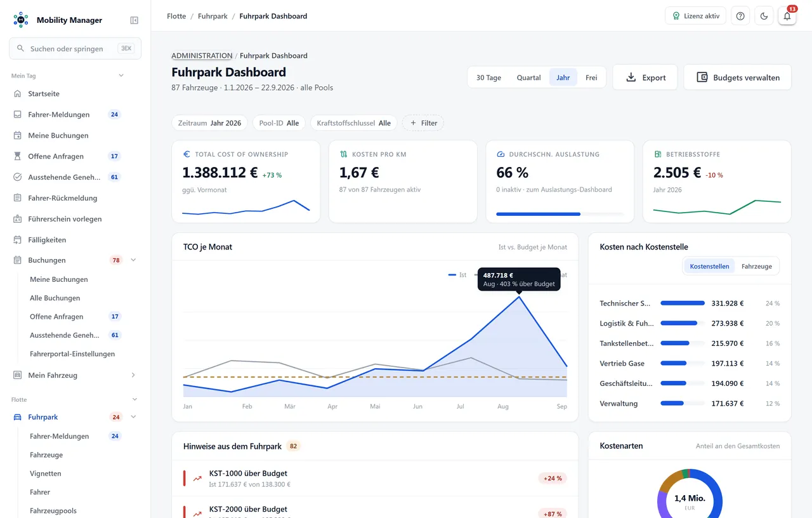Click the Meine Buchungen calendar icon under Mein Tag
Image resolution: width=812 pixels, height=518 pixels.
tap(18, 135)
